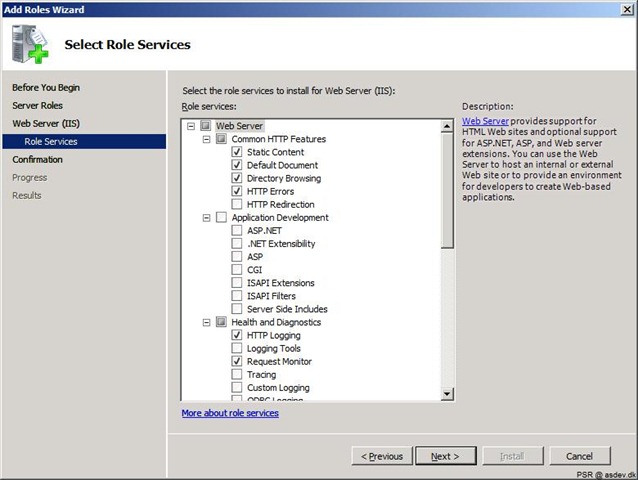This screenshot has width=638, height=480.
Task: Click the role services scroll down arrow
Action: point(447,394)
